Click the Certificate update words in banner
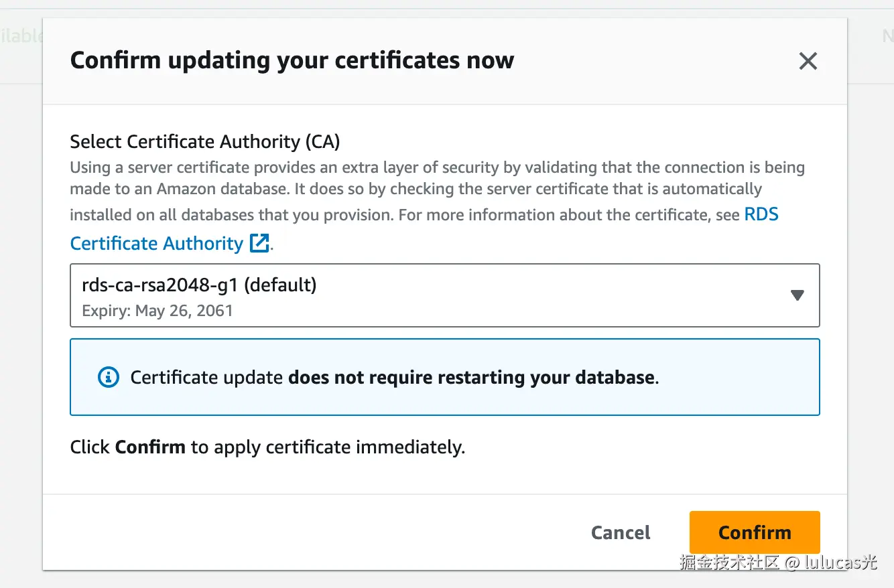Image resolution: width=894 pixels, height=588 pixels. coord(206,377)
